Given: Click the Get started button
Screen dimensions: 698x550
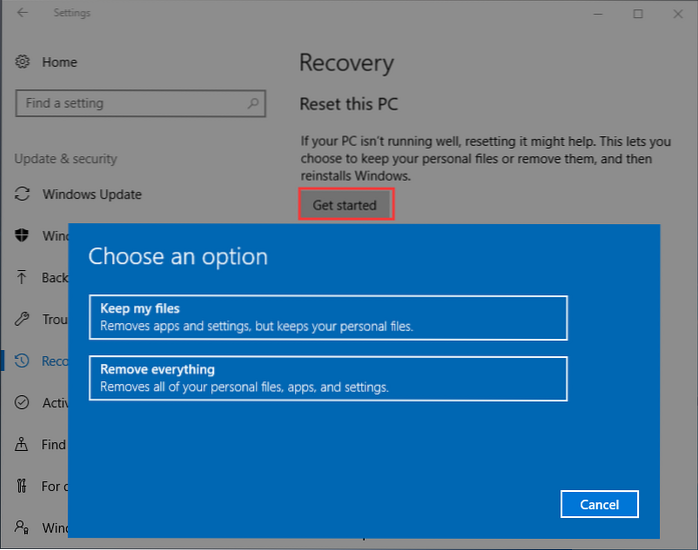Looking at the screenshot, I should [345, 205].
